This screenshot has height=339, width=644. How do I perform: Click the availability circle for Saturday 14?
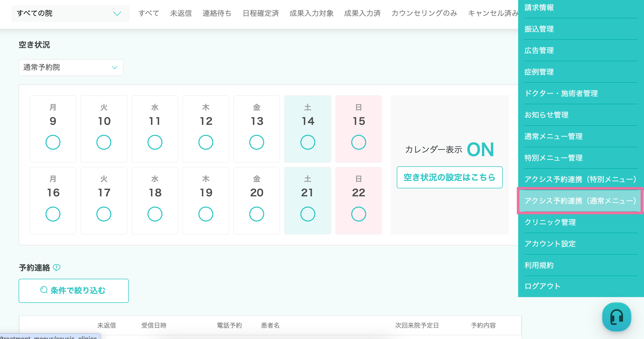[308, 142]
